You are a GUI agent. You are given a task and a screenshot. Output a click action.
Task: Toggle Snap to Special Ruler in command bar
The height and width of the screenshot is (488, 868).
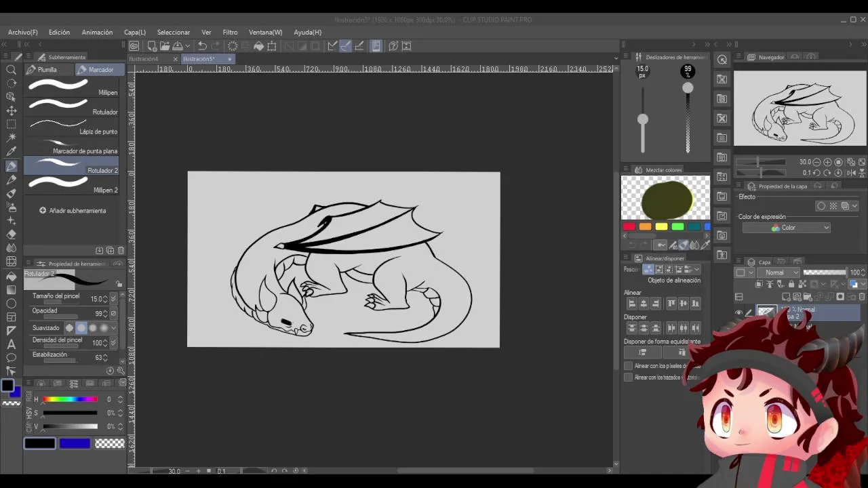point(346,46)
